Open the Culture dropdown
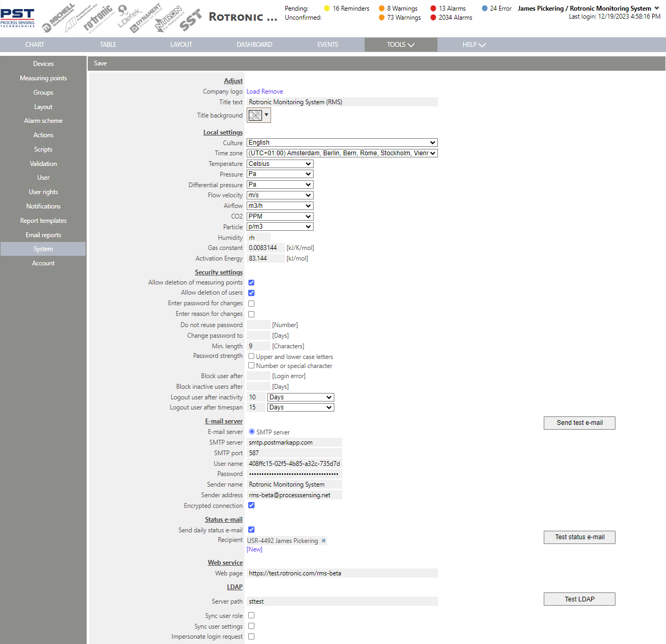 point(342,143)
